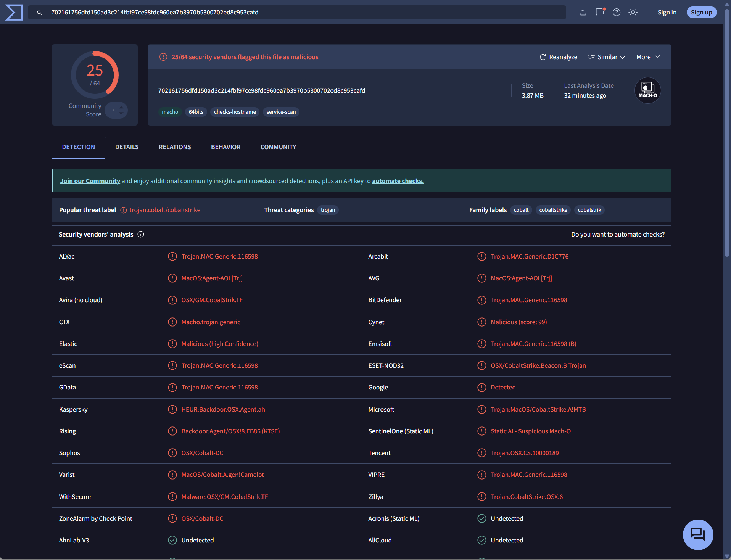
Task: Click Malware.OSX/GM.CobalStrik.TF detection text
Action: tap(225, 497)
